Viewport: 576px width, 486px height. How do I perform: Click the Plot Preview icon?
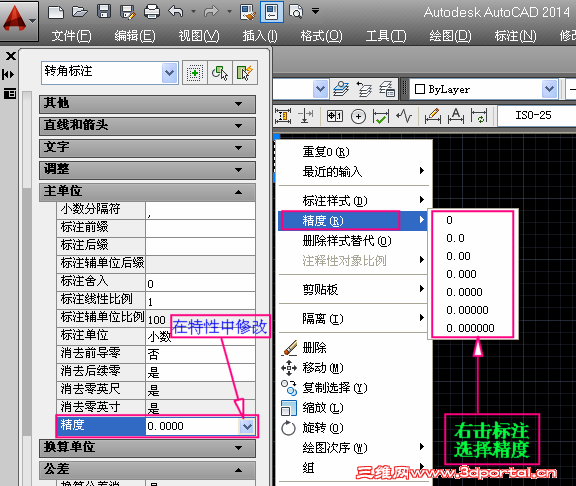tap(296, 12)
